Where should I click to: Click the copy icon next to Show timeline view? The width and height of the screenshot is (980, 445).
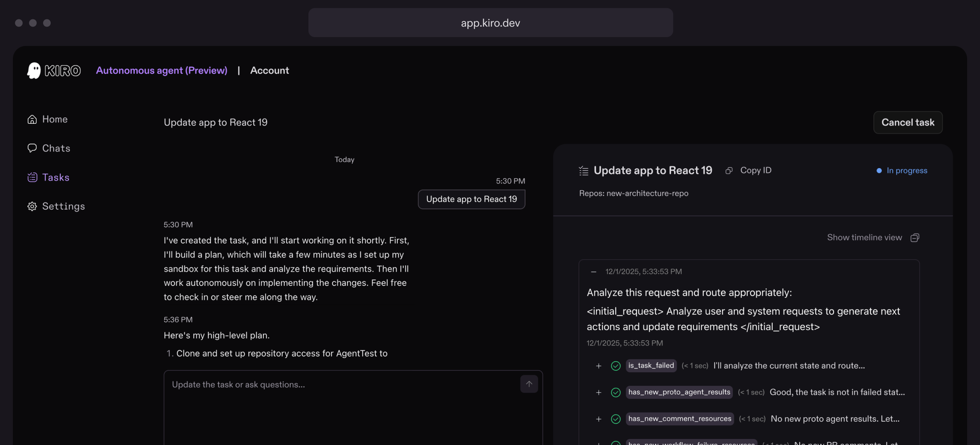(915, 237)
